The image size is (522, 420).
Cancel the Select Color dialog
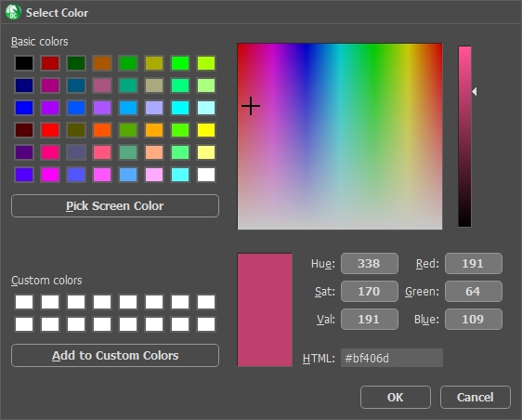pos(476,397)
